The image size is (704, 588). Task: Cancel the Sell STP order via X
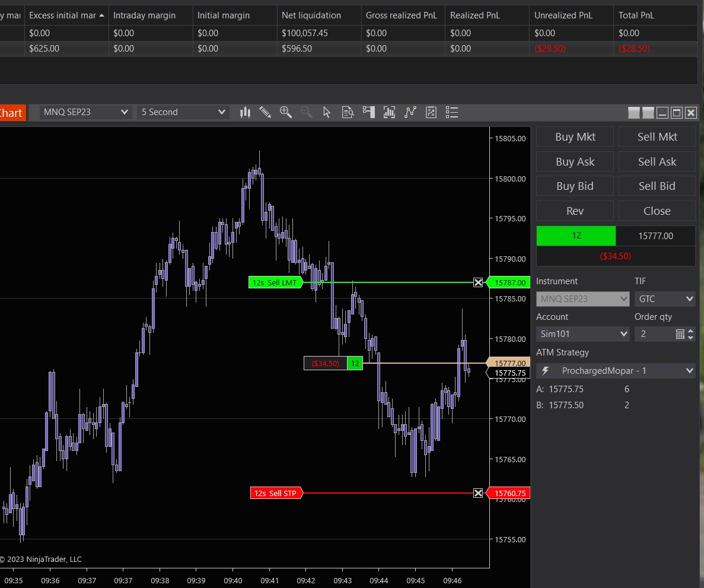pyautogui.click(x=478, y=493)
